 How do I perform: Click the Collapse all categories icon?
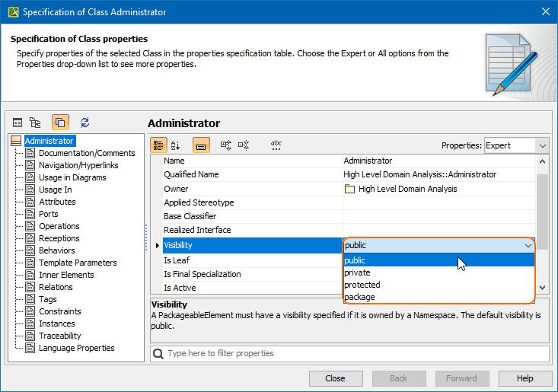click(244, 145)
